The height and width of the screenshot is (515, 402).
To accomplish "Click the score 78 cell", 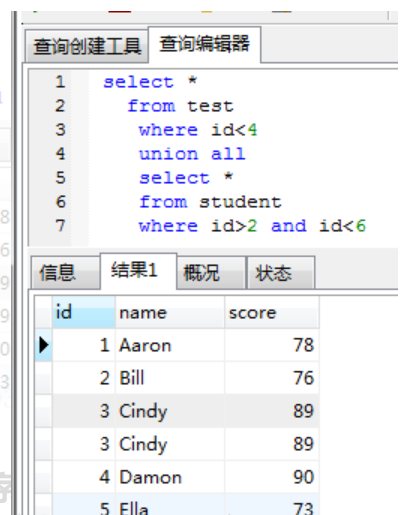I will 272,345.
